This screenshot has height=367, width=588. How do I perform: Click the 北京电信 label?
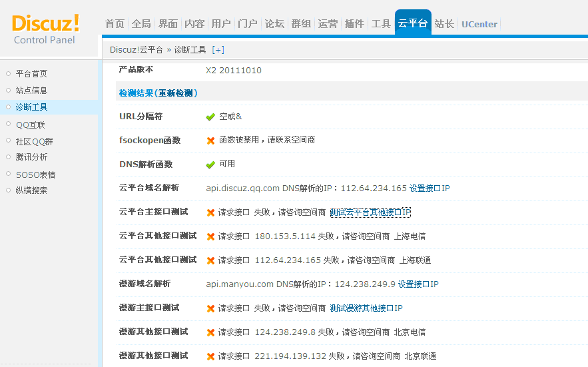click(x=410, y=332)
